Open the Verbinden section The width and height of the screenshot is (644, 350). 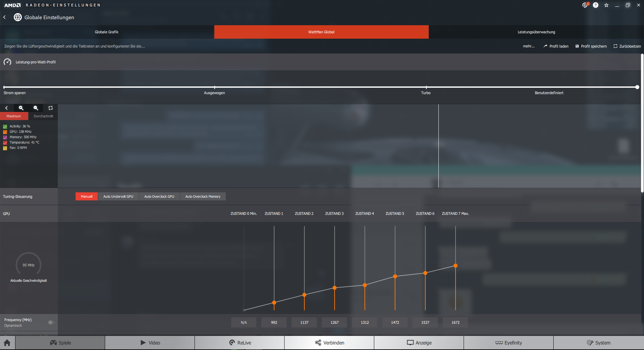[x=329, y=343]
